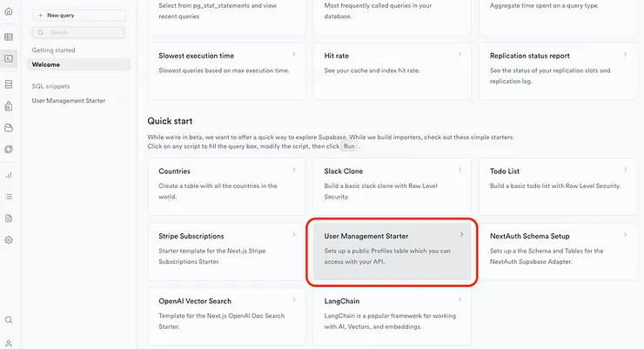The image size is (644, 349).
Task: Click the New query button
Action: click(x=79, y=16)
